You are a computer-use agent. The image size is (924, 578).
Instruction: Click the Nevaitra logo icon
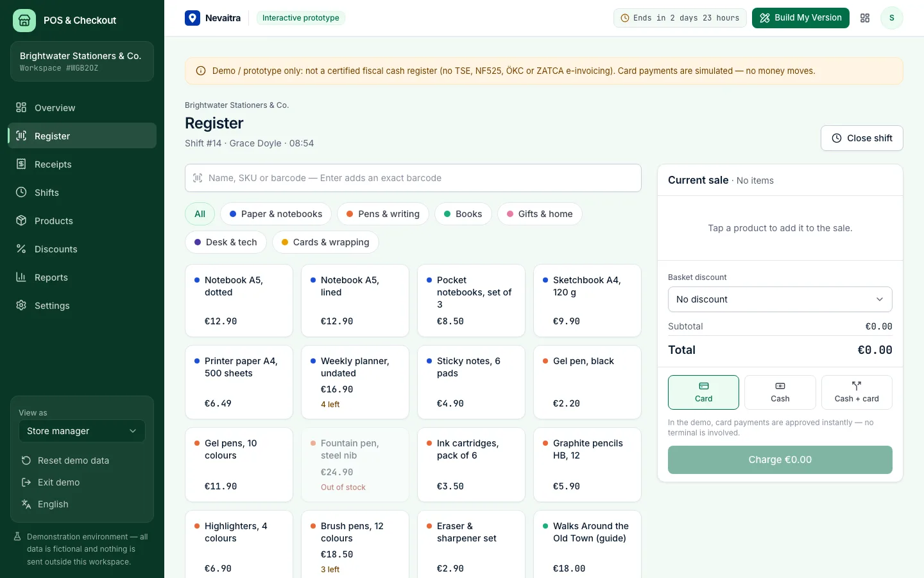[x=193, y=18]
